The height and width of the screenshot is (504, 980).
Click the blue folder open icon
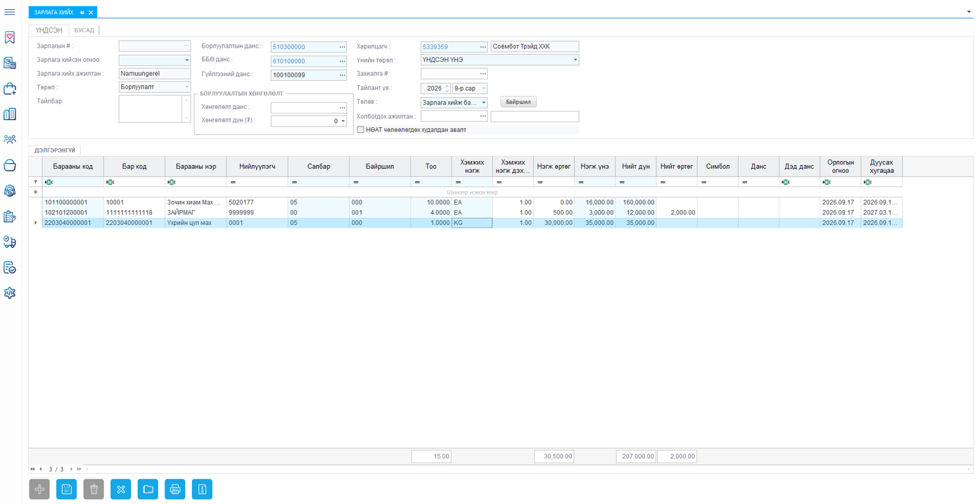[x=148, y=489]
